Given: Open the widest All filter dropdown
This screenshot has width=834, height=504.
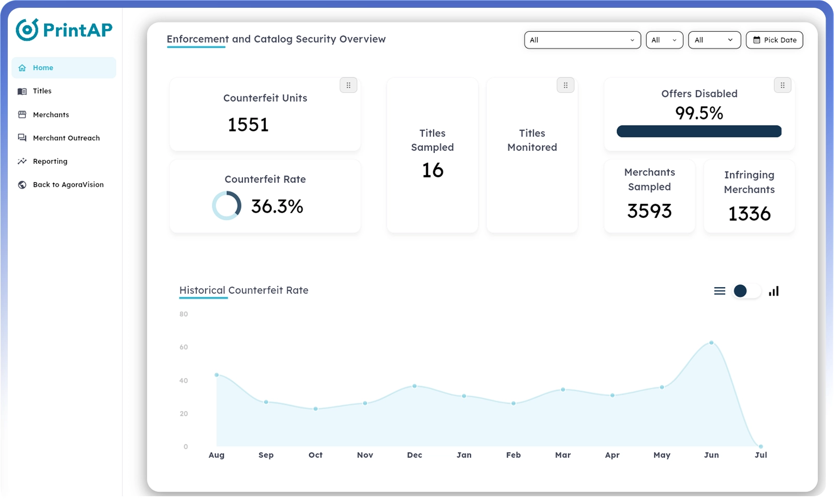Looking at the screenshot, I should (582, 40).
